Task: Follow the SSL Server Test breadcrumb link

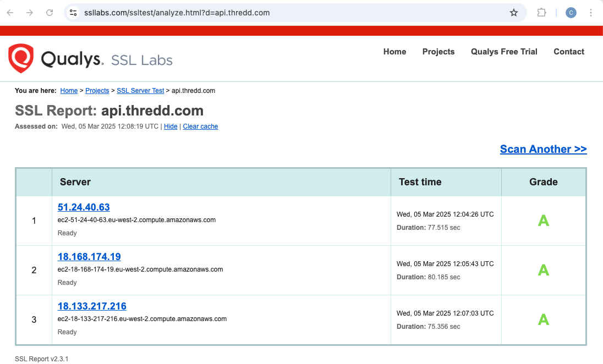Action: point(140,91)
